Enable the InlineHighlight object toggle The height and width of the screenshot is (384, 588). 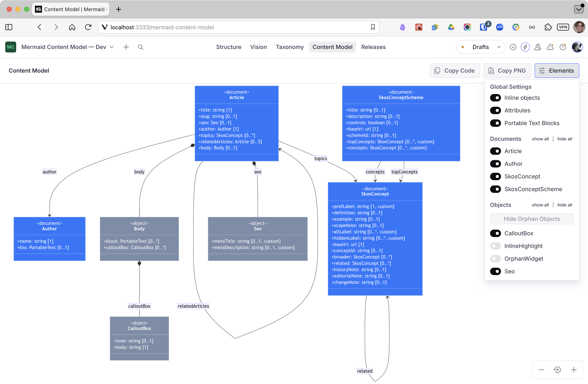click(495, 246)
